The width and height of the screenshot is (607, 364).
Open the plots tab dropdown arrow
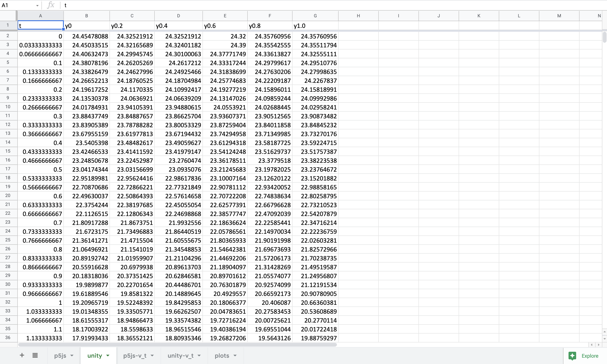click(x=235, y=356)
